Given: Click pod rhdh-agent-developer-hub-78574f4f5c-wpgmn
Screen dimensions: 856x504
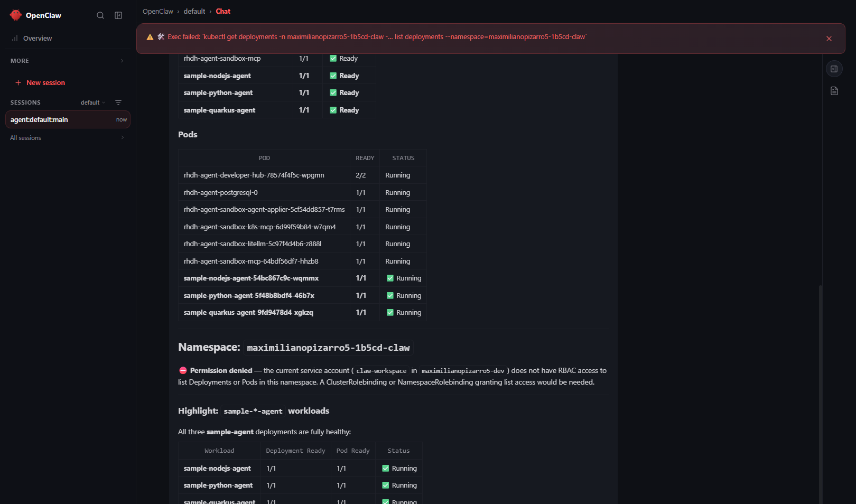Looking at the screenshot, I should pos(254,175).
